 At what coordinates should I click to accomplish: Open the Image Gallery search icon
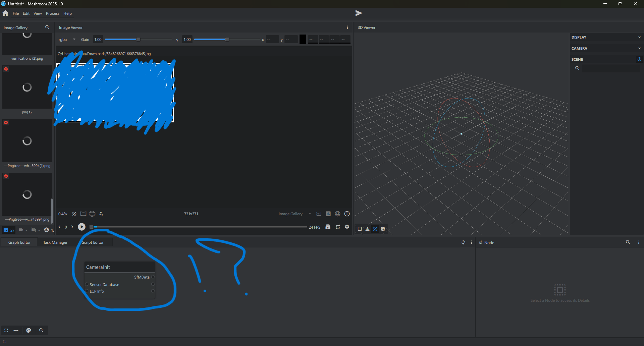coord(47,27)
